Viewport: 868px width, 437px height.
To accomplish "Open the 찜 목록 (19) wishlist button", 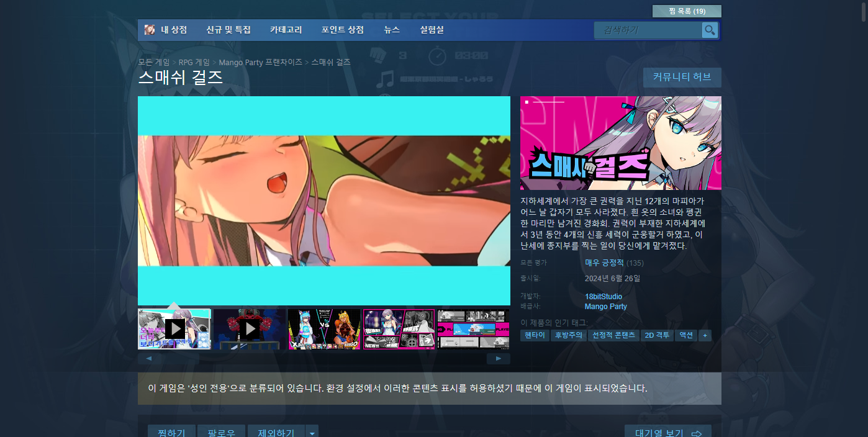I will (x=687, y=11).
